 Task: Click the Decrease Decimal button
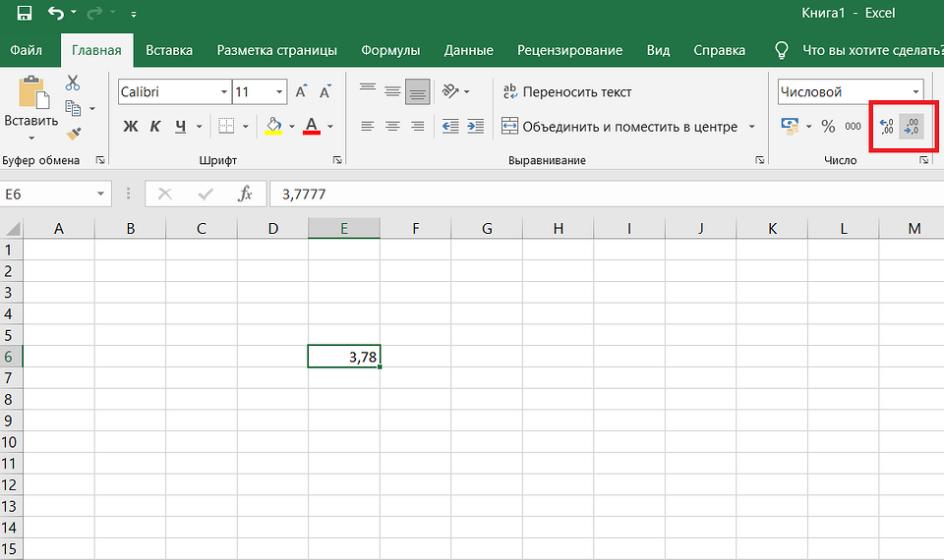click(x=912, y=126)
